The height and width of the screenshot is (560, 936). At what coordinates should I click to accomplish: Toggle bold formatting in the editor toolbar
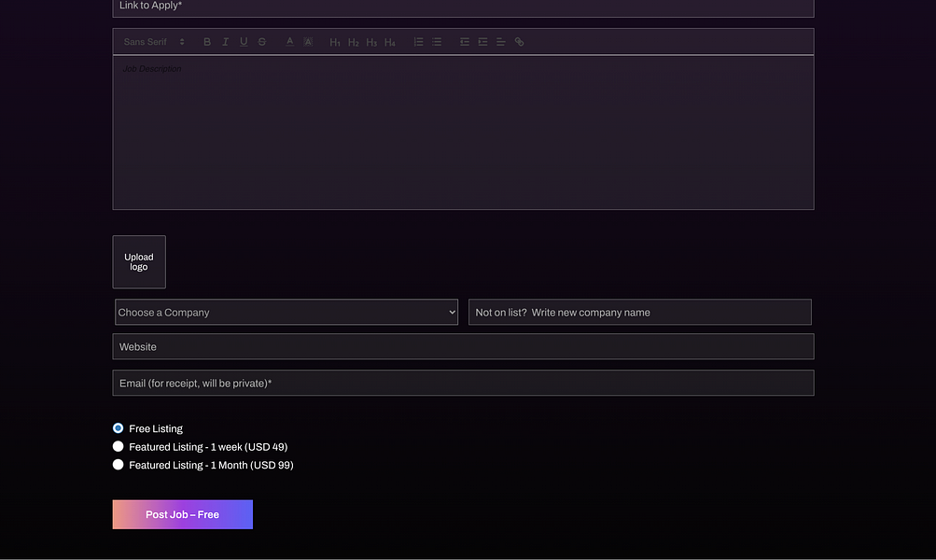[x=207, y=42]
